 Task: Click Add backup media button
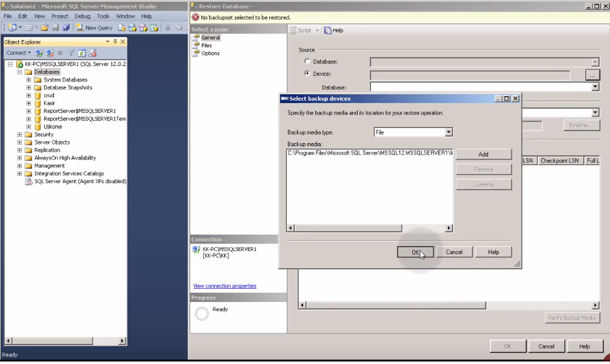[484, 154]
